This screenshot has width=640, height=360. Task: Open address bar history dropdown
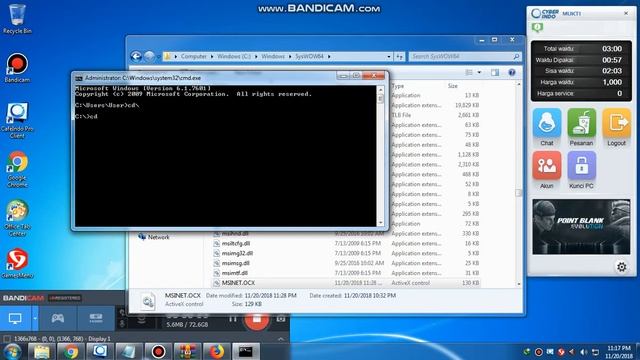click(x=389, y=56)
